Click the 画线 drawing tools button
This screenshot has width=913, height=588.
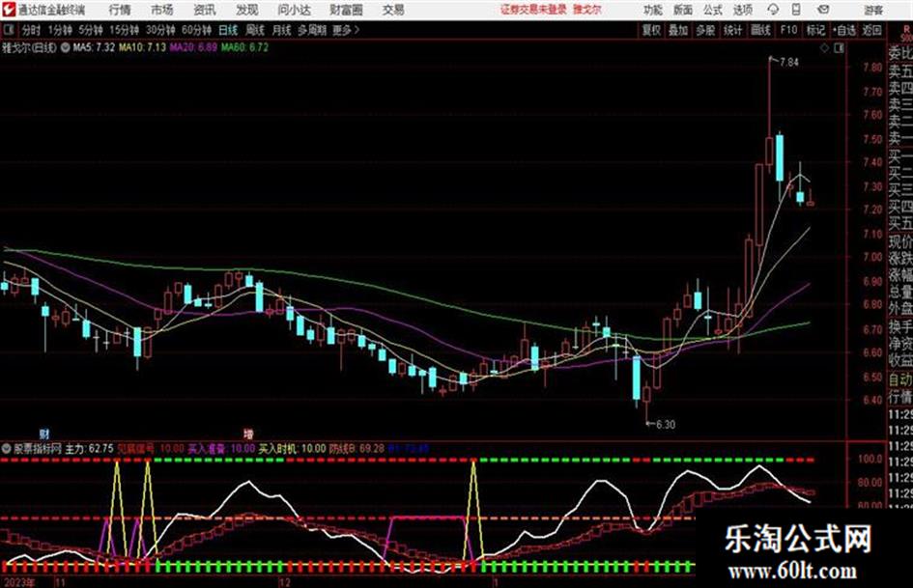(x=760, y=30)
